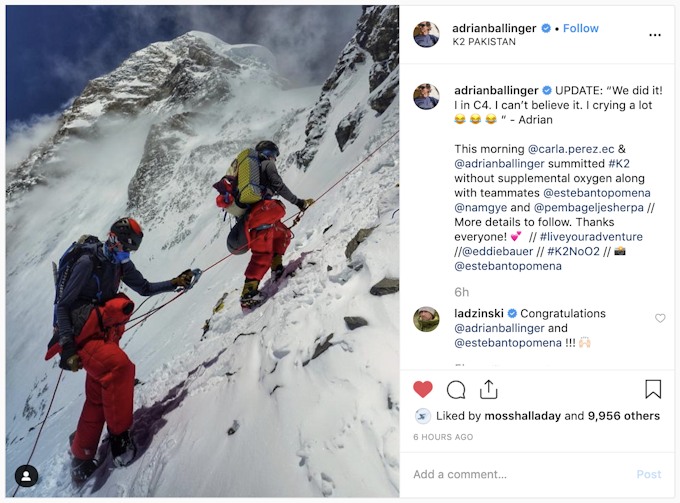
Task: Open the K2 PAKISTAN location link
Action: click(484, 42)
